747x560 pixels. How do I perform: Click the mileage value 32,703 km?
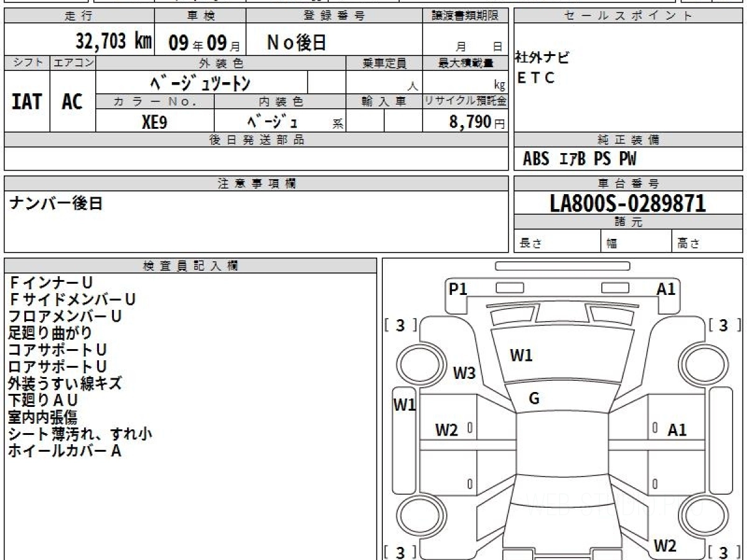[x=113, y=42]
